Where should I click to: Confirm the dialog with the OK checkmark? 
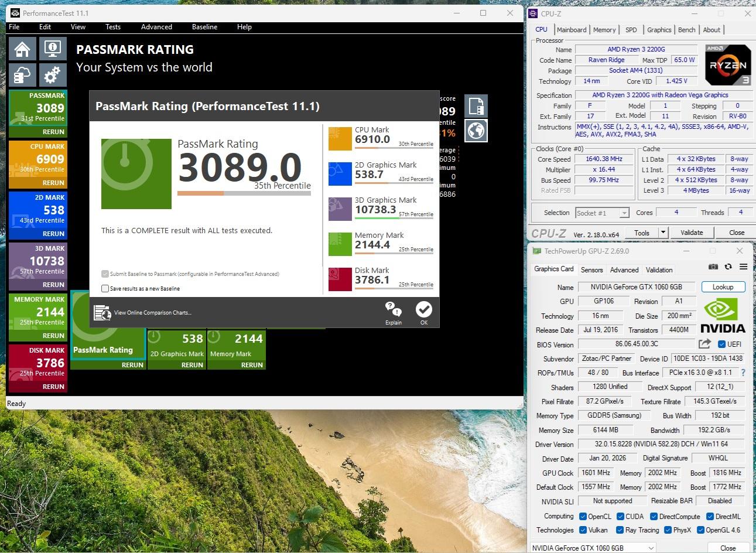423,309
